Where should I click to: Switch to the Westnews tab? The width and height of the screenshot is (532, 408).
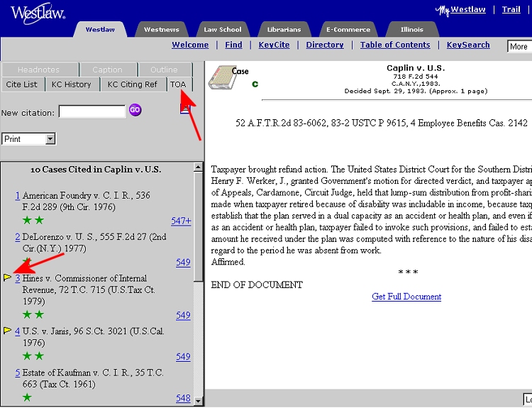[162, 30]
